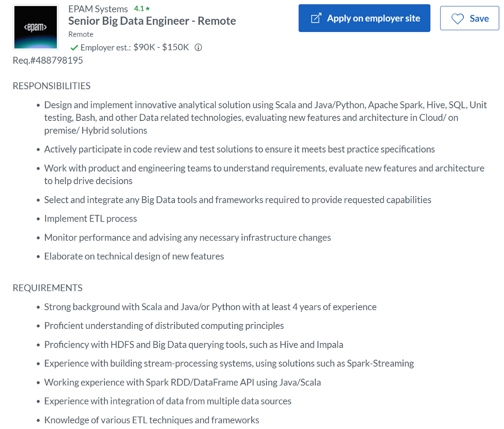
Task: Click the info icon next to salary estimate
Action: [x=197, y=47]
